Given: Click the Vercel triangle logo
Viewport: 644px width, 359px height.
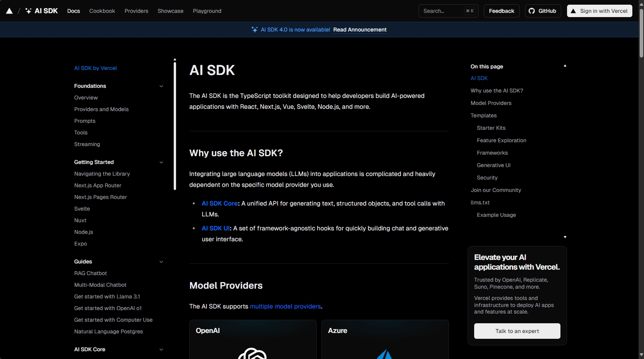Looking at the screenshot, I should [9, 10].
